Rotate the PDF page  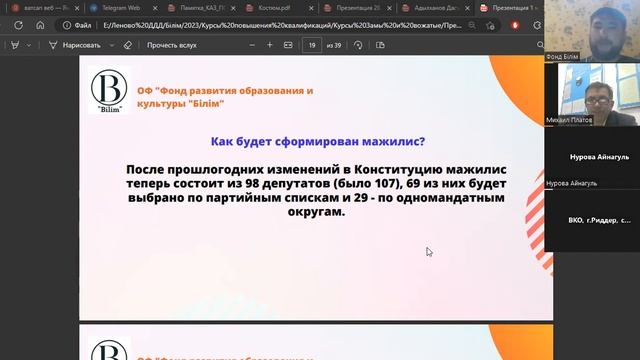[358, 45]
